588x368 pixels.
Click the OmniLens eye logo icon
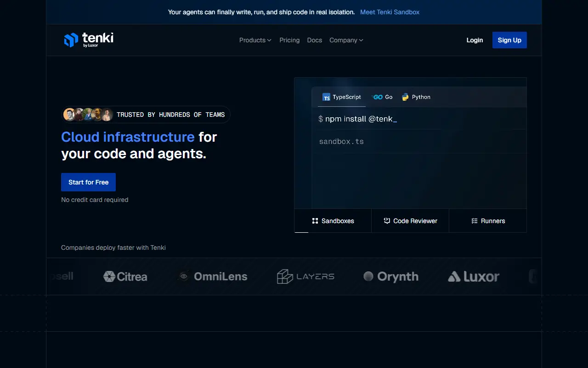coord(184,276)
